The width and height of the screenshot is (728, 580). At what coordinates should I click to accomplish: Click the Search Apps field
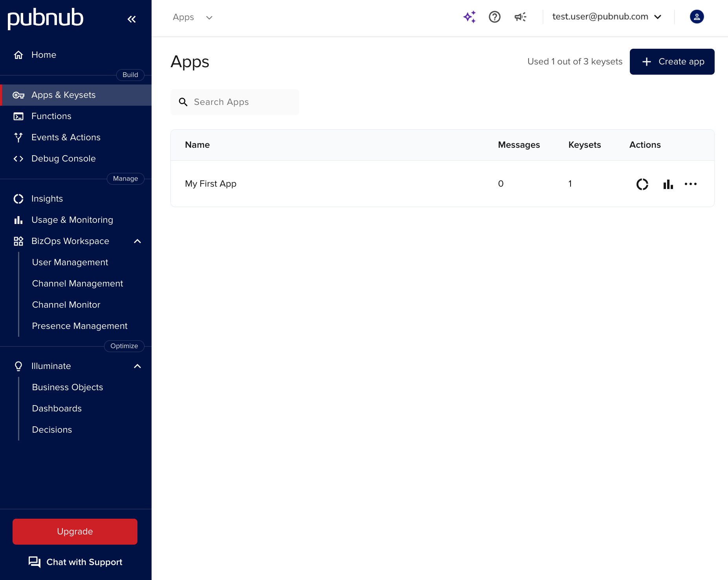(x=234, y=102)
